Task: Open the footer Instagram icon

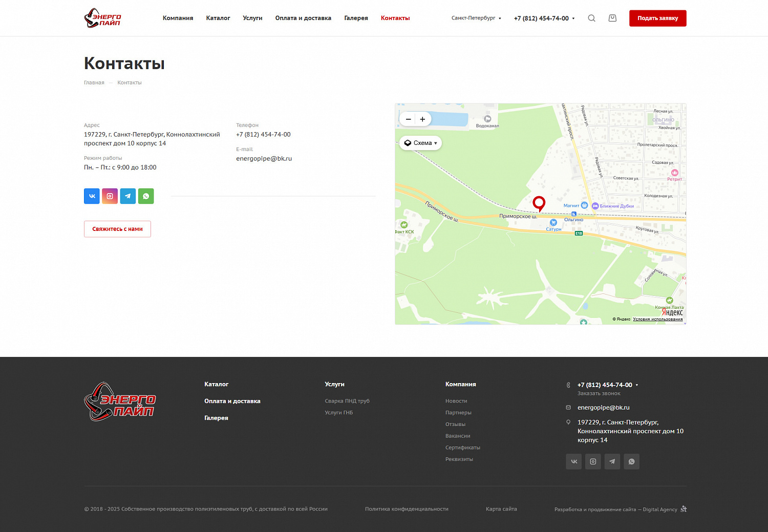Action: pyautogui.click(x=593, y=461)
